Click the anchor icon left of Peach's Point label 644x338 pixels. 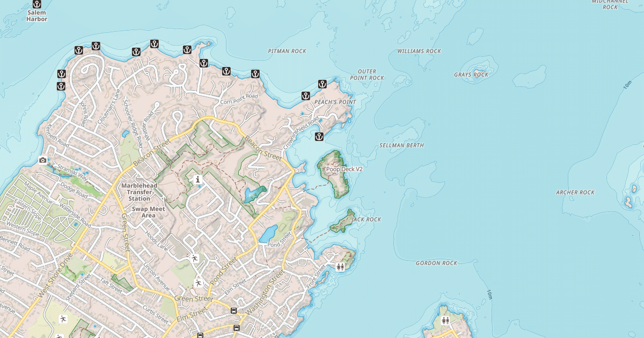(x=305, y=96)
